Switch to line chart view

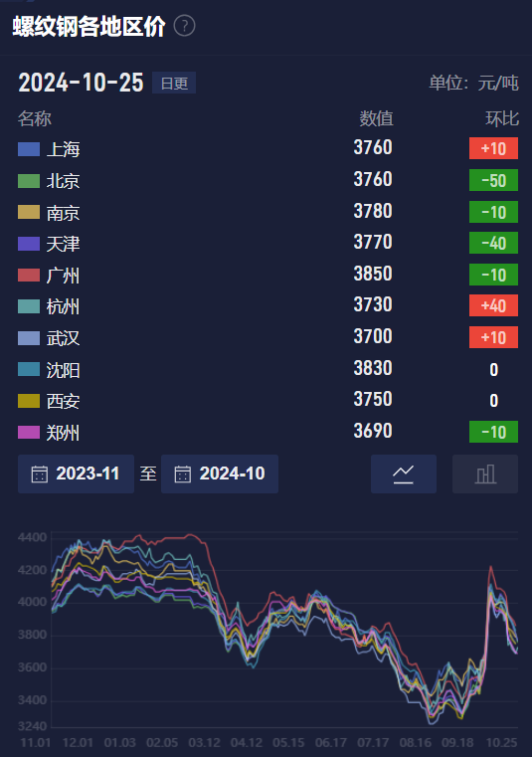coord(404,473)
